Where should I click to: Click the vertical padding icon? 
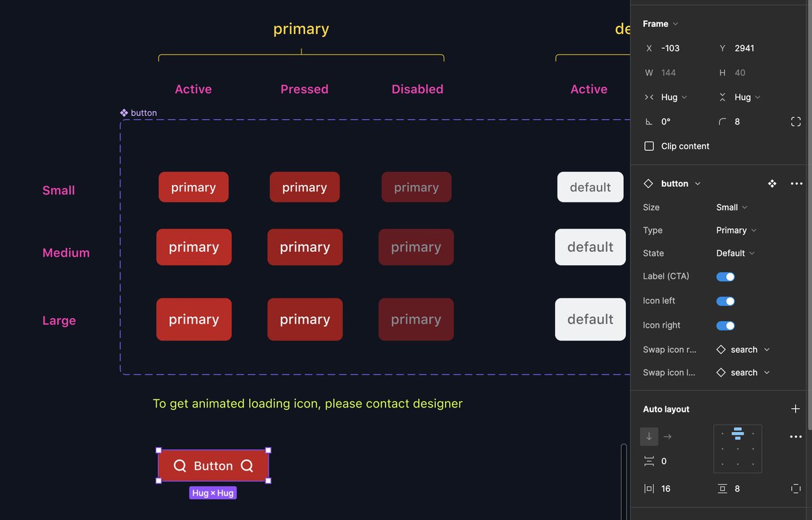click(x=722, y=489)
